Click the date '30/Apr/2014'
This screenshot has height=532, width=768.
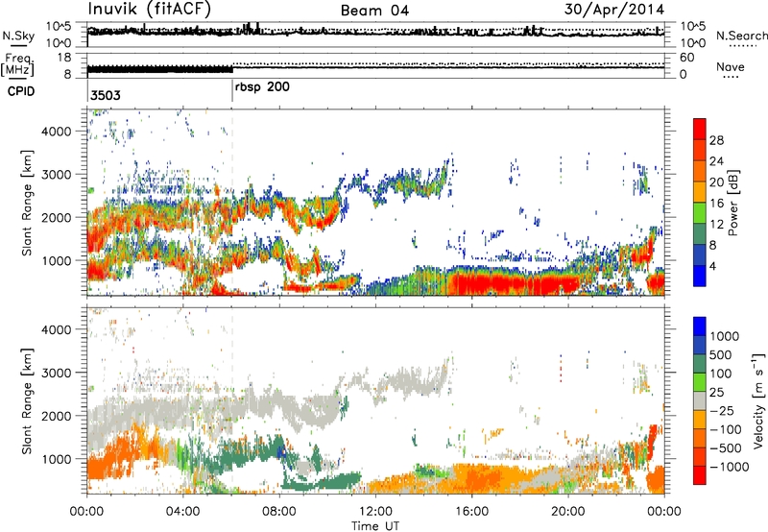click(x=614, y=10)
